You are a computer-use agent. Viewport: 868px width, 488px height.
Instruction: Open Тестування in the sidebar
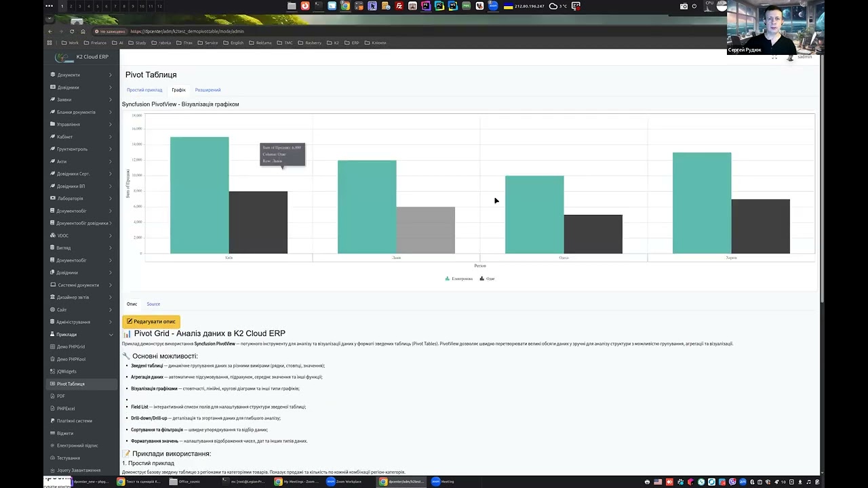[81, 457]
